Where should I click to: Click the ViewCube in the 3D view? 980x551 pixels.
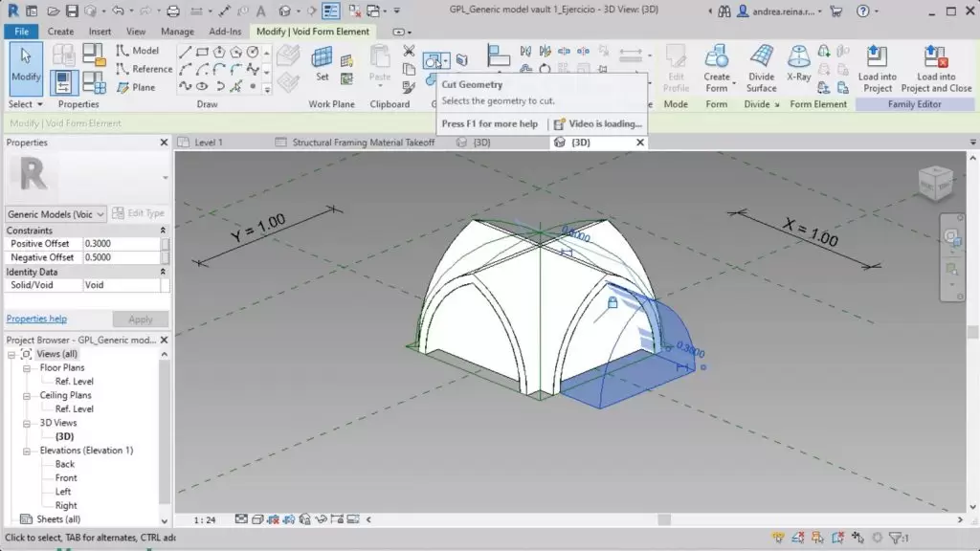935,184
